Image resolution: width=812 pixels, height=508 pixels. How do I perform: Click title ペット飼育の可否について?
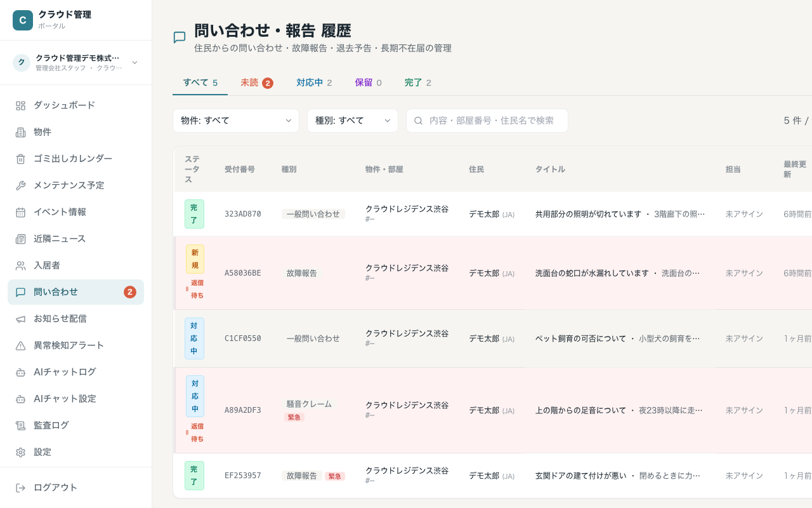pyautogui.click(x=580, y=338)
